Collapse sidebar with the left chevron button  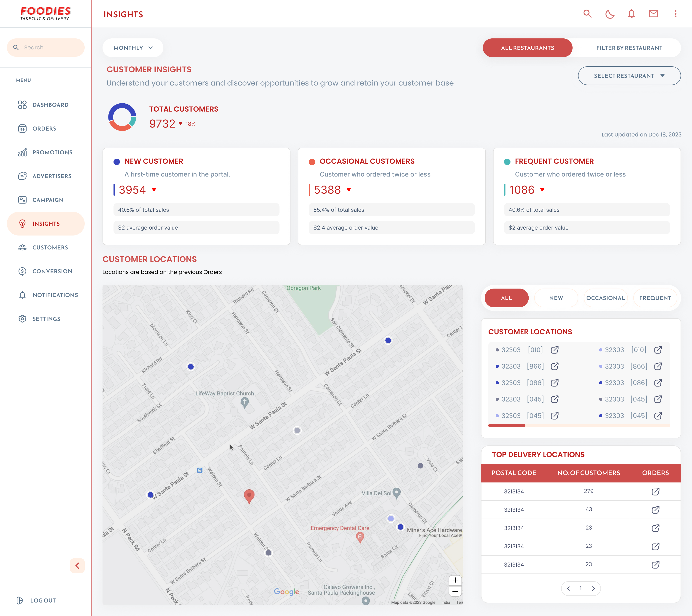pos(77,565)
